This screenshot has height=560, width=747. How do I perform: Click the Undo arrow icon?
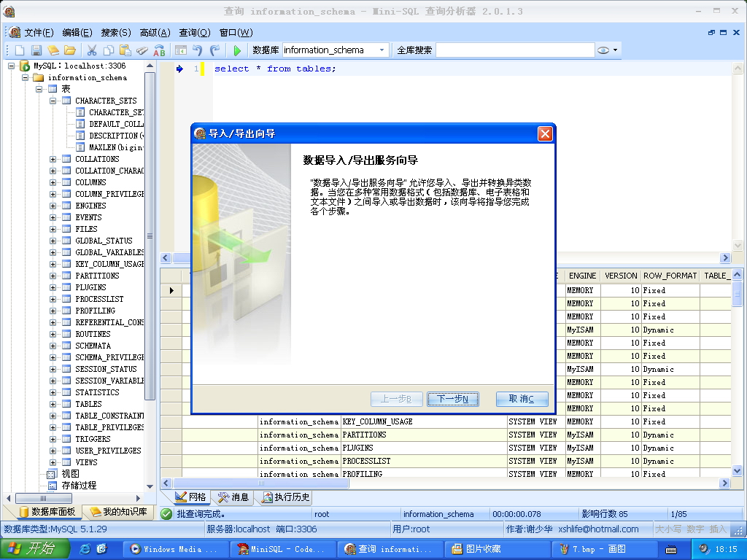point(198,50)
